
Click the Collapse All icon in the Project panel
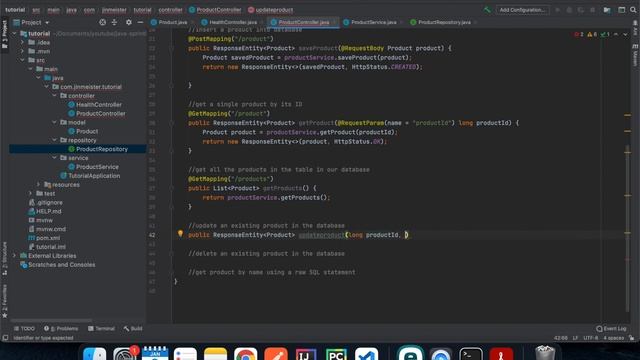point(114,22)
